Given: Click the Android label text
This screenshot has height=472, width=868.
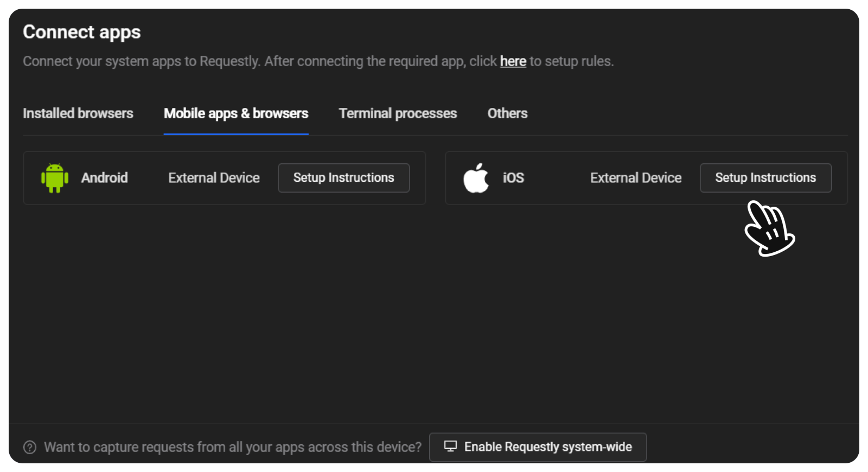Looking at the screenshot, I should point(105,178).
